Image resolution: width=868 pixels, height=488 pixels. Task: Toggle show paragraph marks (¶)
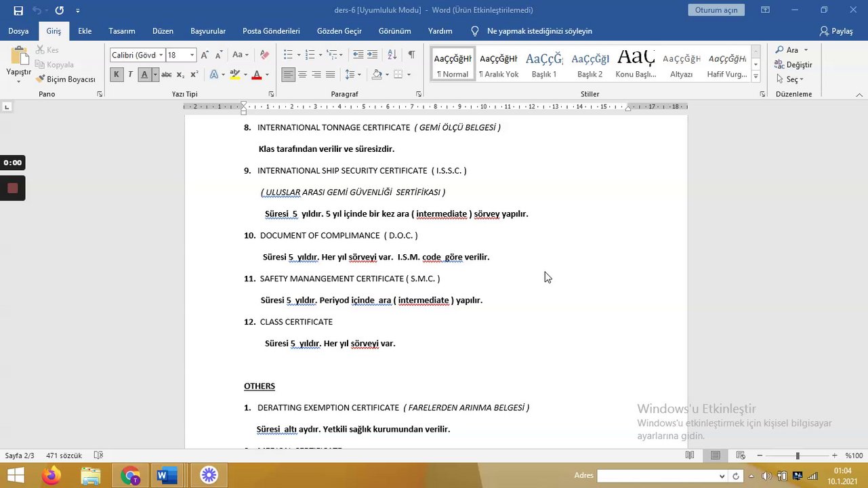(x=411, y=55)
